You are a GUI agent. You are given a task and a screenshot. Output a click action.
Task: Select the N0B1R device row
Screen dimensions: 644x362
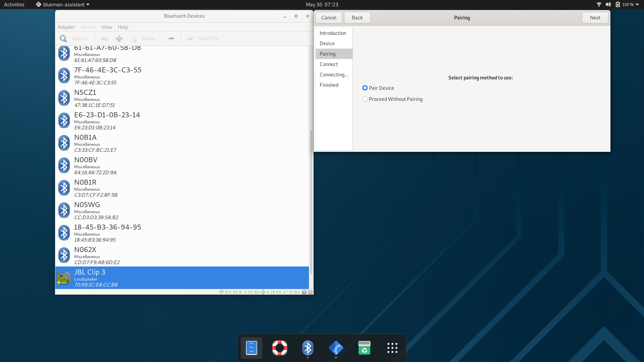(x=182, y=188)
